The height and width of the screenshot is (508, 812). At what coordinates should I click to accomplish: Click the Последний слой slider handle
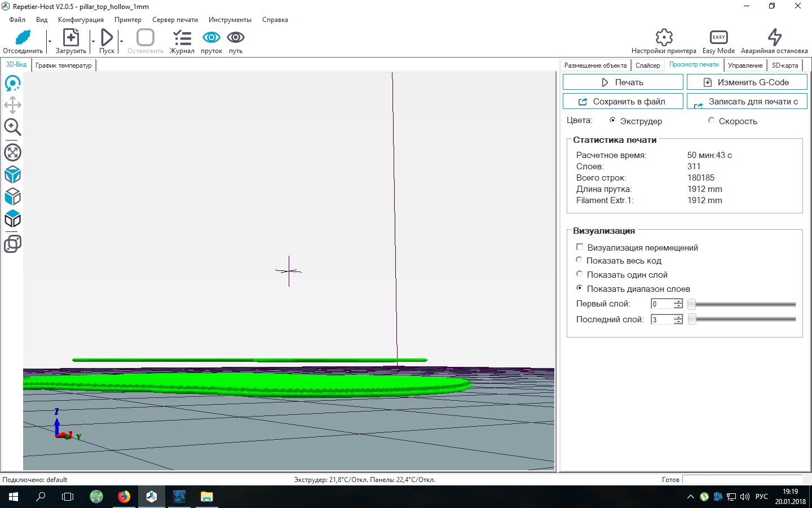pyautogui.click(x=692, y=319)
